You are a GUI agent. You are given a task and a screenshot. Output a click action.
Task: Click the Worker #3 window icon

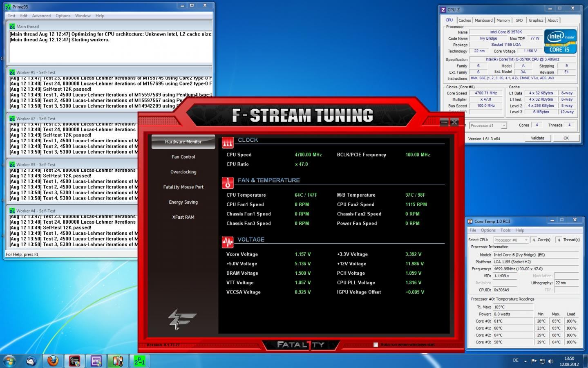pyautogui.click(x=12, y=164)
